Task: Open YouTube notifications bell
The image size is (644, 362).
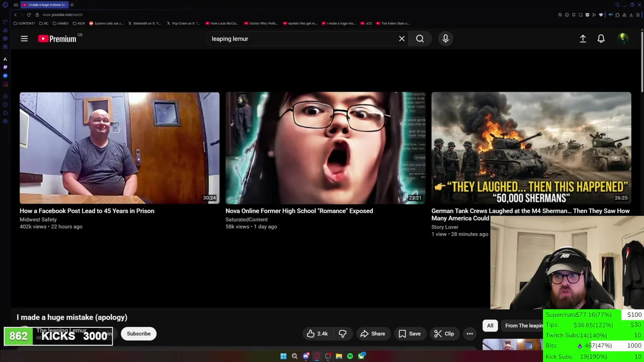Action: click(x=601, y=39)
